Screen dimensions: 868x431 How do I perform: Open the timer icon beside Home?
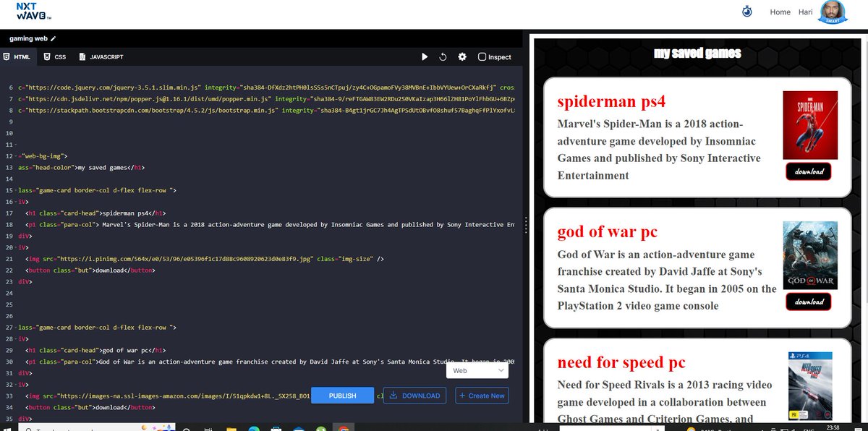(x=746, y=12)
